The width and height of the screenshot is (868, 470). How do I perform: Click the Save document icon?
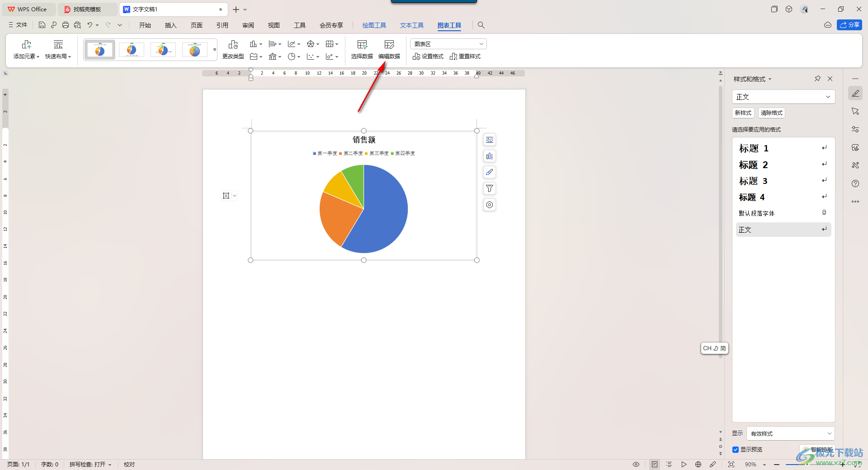[x=42, y=25]
